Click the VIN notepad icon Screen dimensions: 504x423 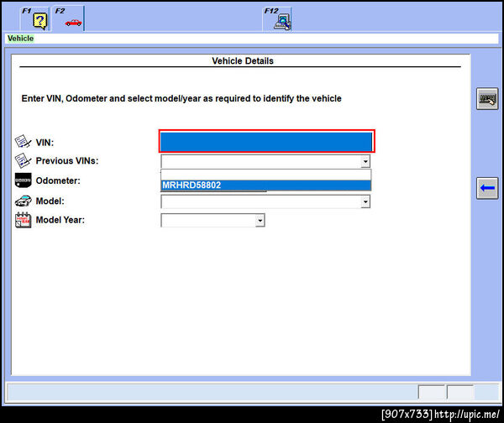coord(23,142)
